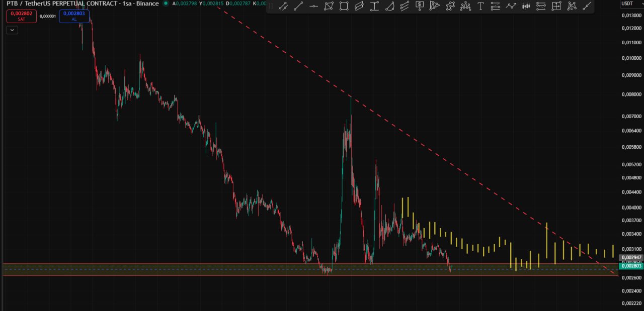Select the last line tool with dots

(x=587, y=6)
